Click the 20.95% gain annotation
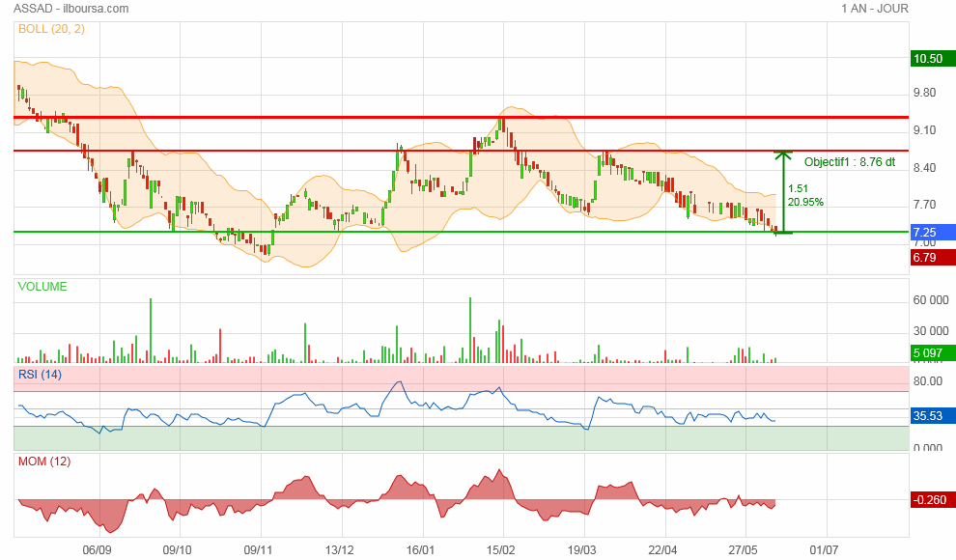Screen dimensions: 956x560 tap(805, 202)
